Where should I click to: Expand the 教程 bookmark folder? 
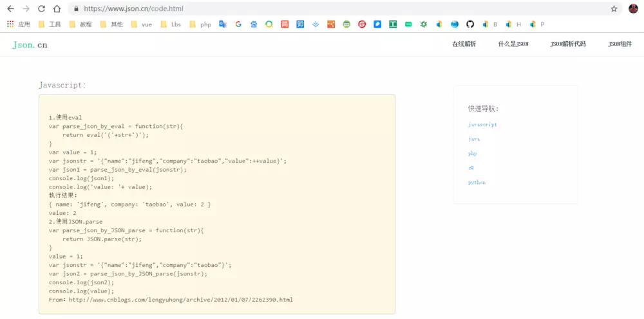[x=80, y=24]
